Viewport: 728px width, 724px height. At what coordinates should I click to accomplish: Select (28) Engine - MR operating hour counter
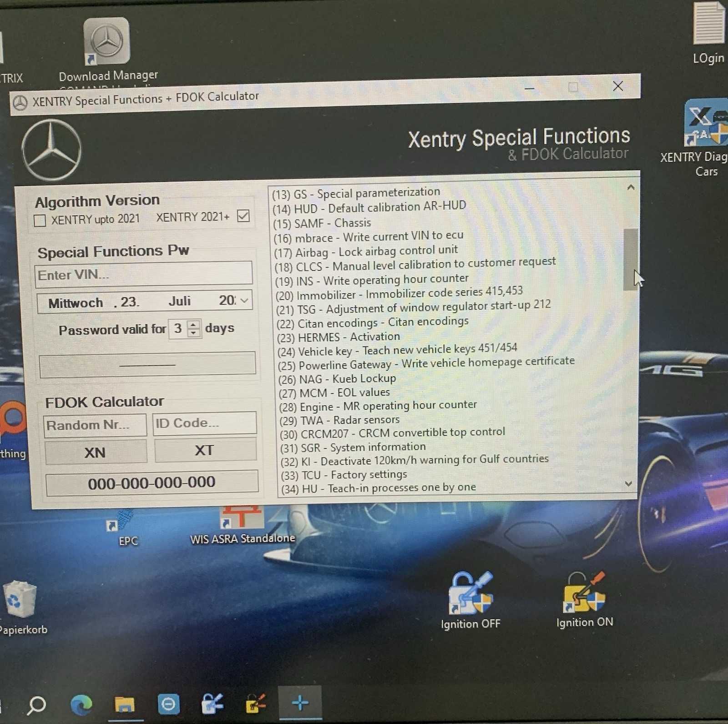pyautogui.click(x=378, y=406)
